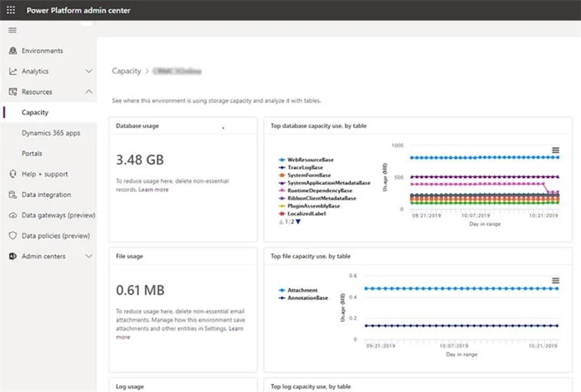Click the Log usage card header
This screenshot has height=392, width=581.
(130, 387)
